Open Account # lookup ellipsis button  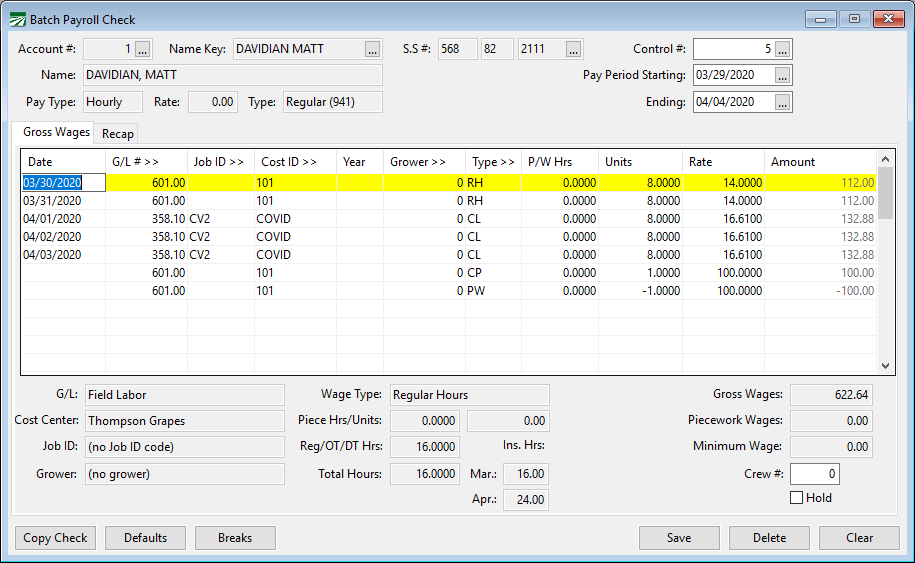coord(143,49)
